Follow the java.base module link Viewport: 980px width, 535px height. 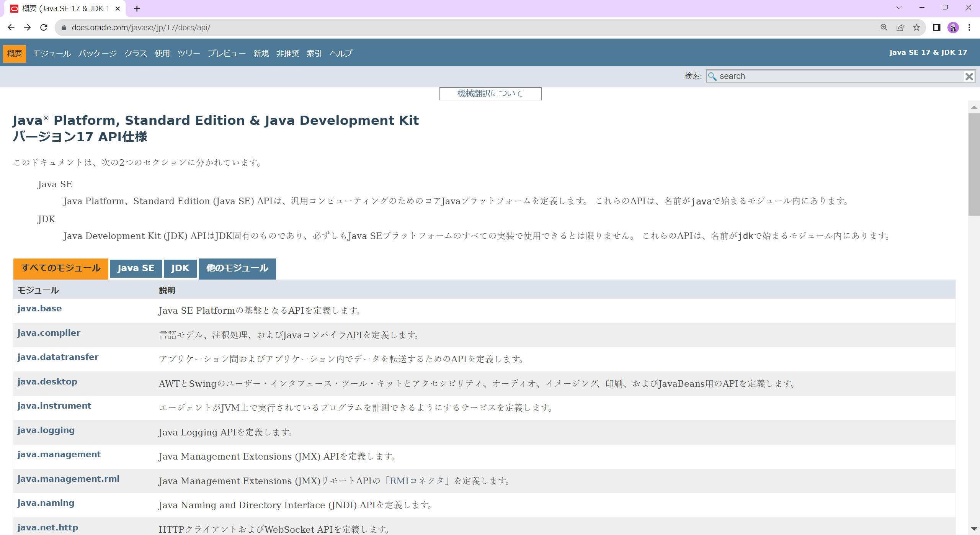39,308
